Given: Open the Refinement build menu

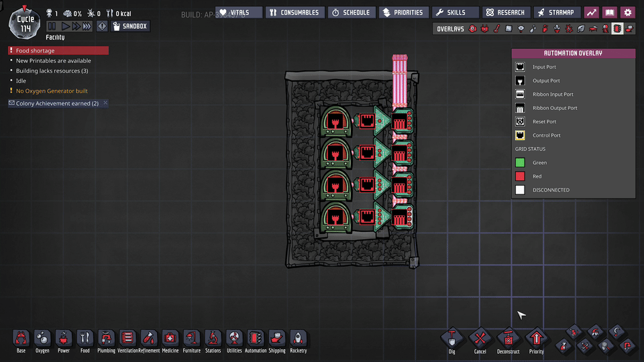Looking at the screenshot, I should (x=149, y=341).
